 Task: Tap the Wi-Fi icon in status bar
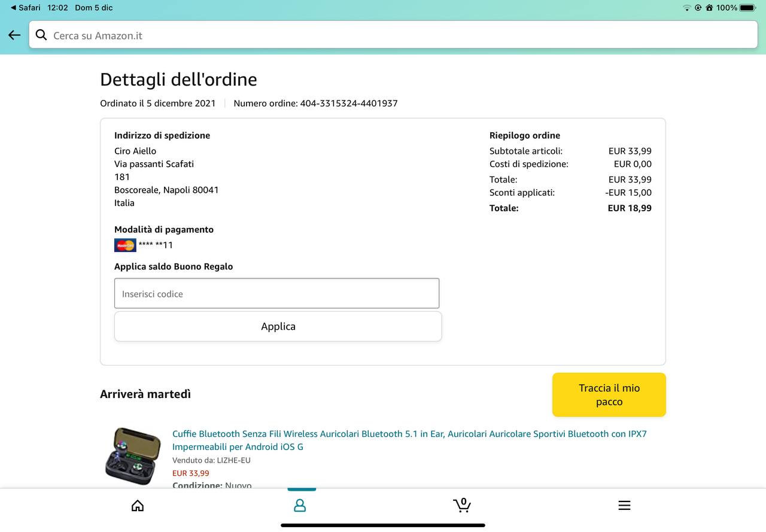[x=686, y=8]
